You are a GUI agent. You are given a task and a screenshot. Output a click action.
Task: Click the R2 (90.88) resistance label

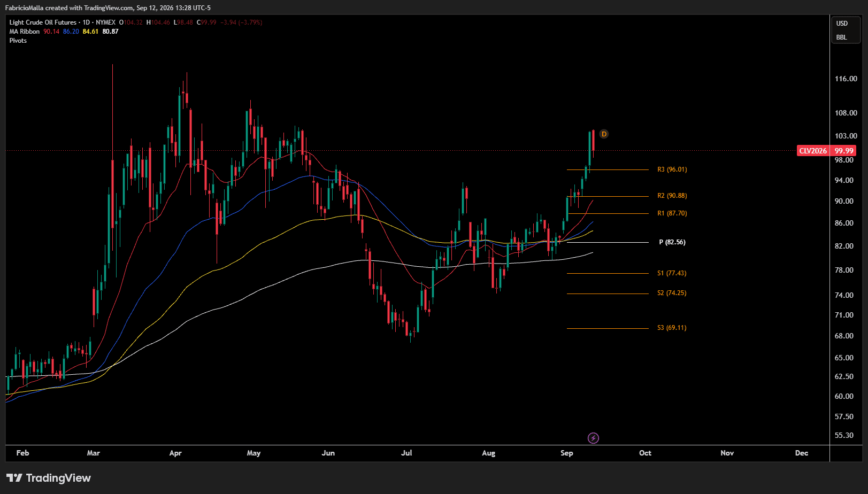pos(672,196)
